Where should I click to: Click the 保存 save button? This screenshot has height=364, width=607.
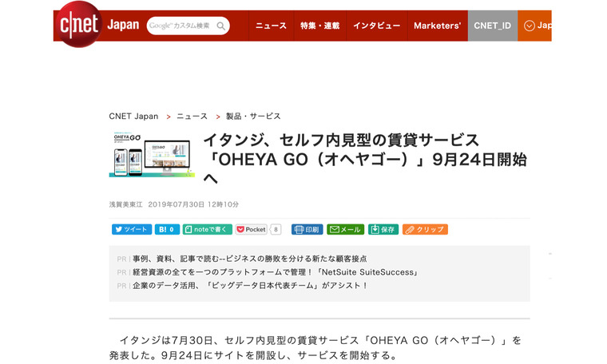coord(383,229)
